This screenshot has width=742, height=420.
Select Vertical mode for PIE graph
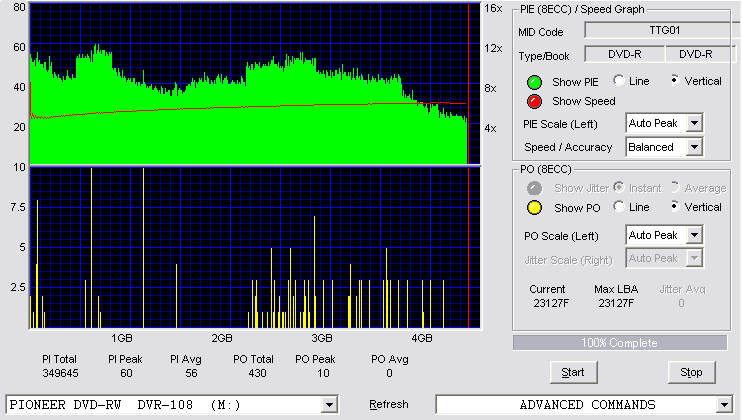pyautogui.click(x=675, y=80)
